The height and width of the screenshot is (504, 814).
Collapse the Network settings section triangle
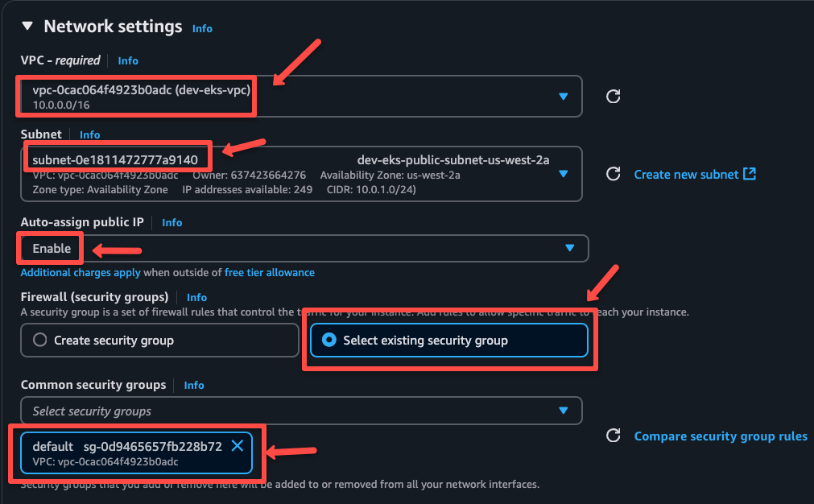pyautogui.click(x=28, y=25)
